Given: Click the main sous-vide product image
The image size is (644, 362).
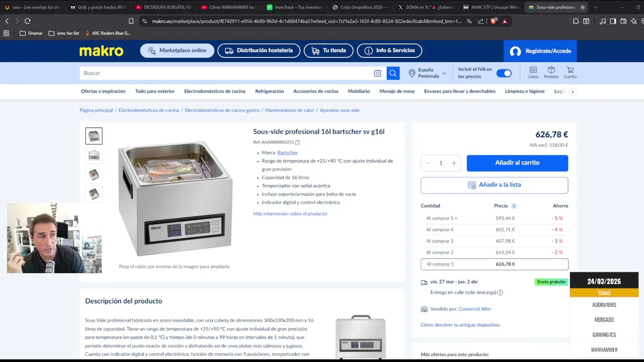Looking at the screenshot, I should 175,199.
